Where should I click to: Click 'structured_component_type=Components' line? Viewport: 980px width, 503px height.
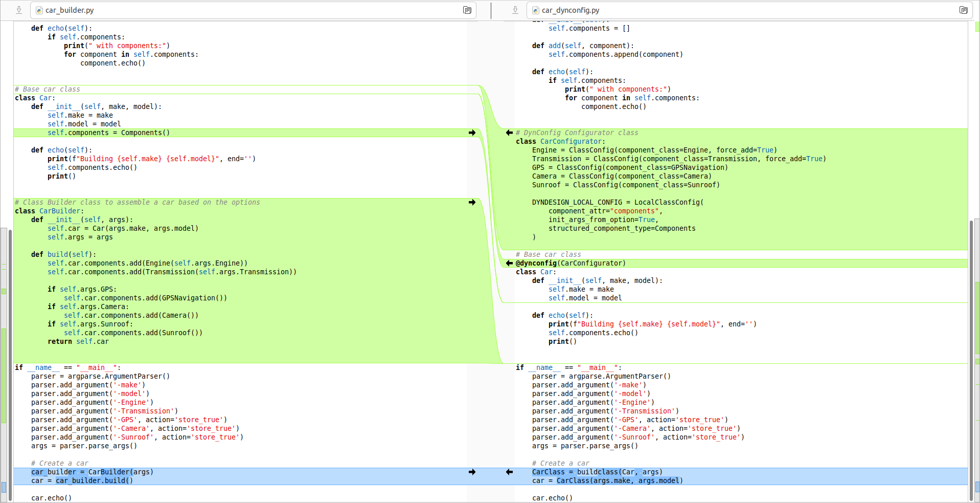coord(622,228)
